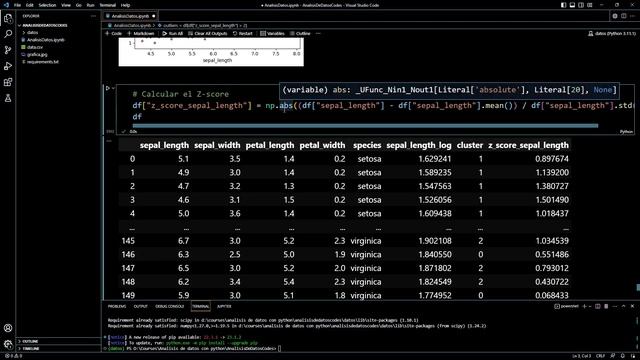
Task: Collapse the ANALISISDEDATOSCODES root folder
Action: point(43,25)
